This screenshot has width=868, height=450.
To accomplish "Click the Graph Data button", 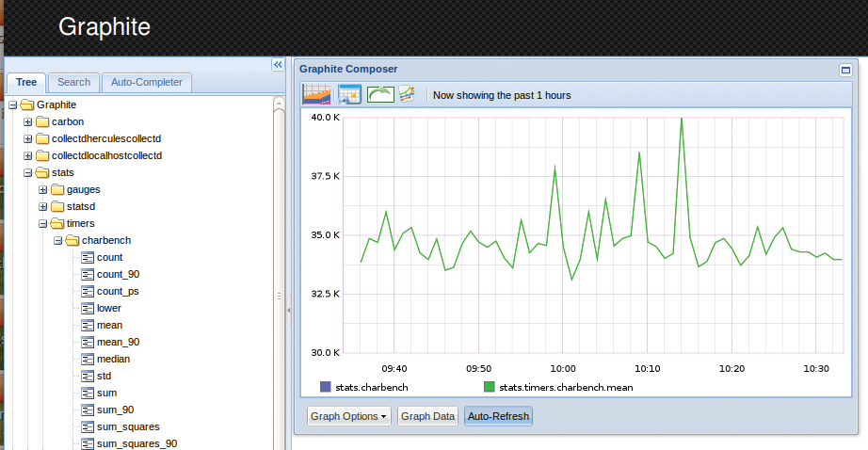I will (427, 416).
